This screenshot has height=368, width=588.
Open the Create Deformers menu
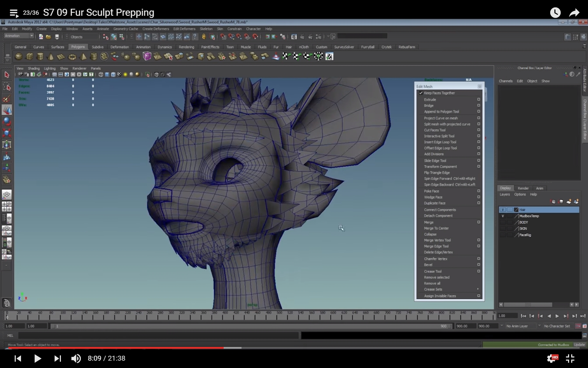point(155,29)
